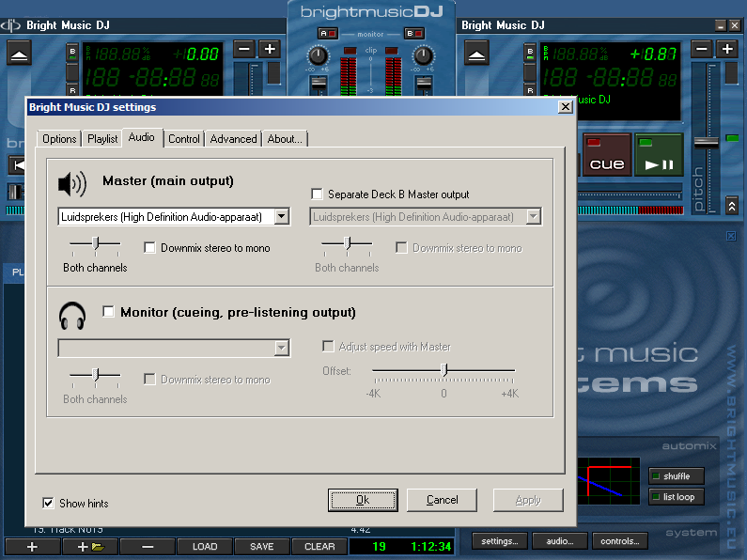Check Master Downmix stereo to mono

point(149,248)
